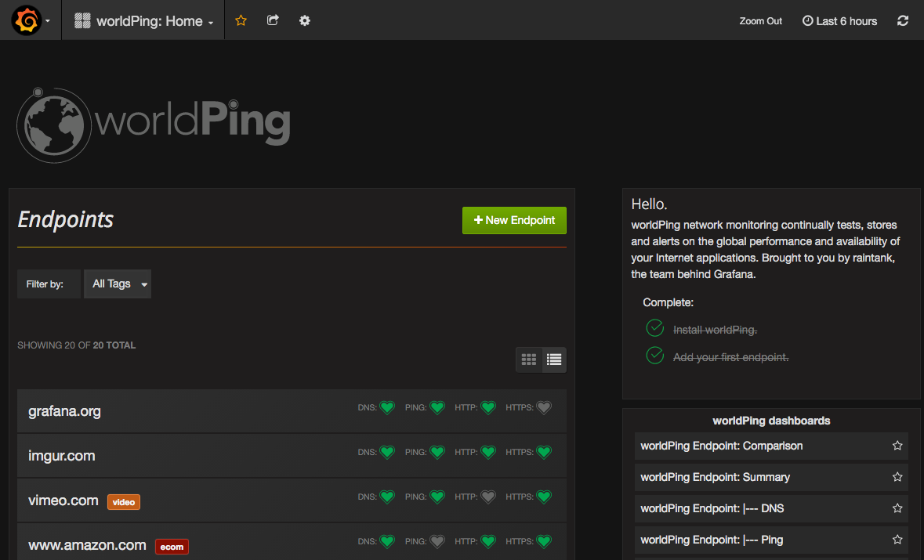Click SHOWING 20 OF 20 TOTAL text

tap(77, 345)
